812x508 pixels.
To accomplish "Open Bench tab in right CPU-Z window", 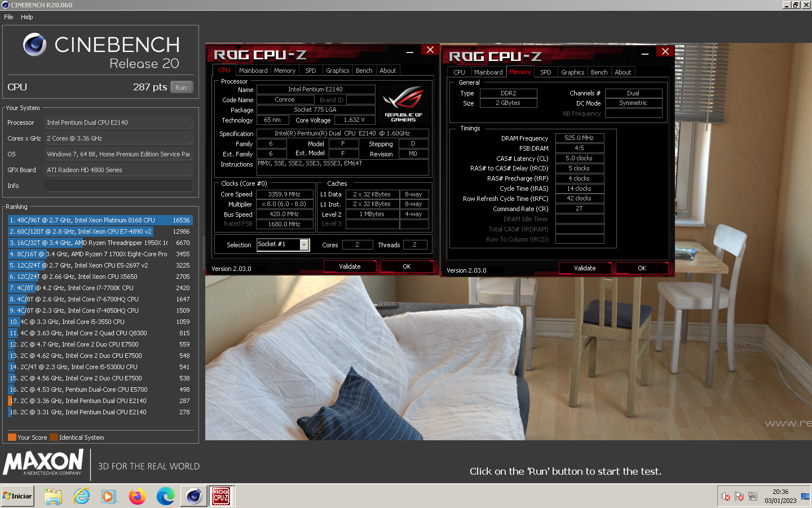I will (599, 72).
